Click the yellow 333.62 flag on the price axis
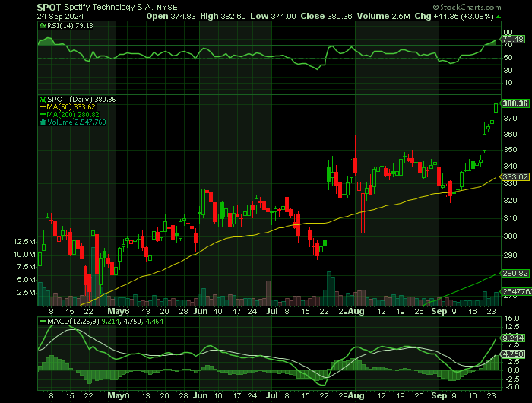 click(515, 177)
